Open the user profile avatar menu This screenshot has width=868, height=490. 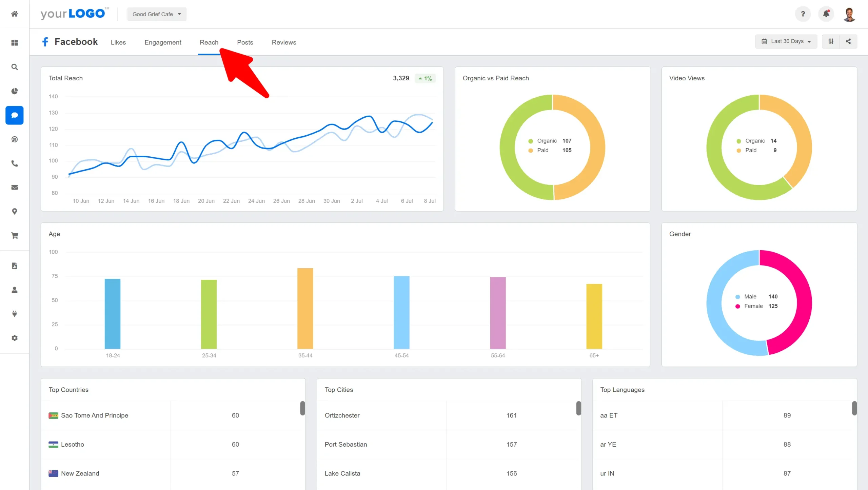point(850,14)
